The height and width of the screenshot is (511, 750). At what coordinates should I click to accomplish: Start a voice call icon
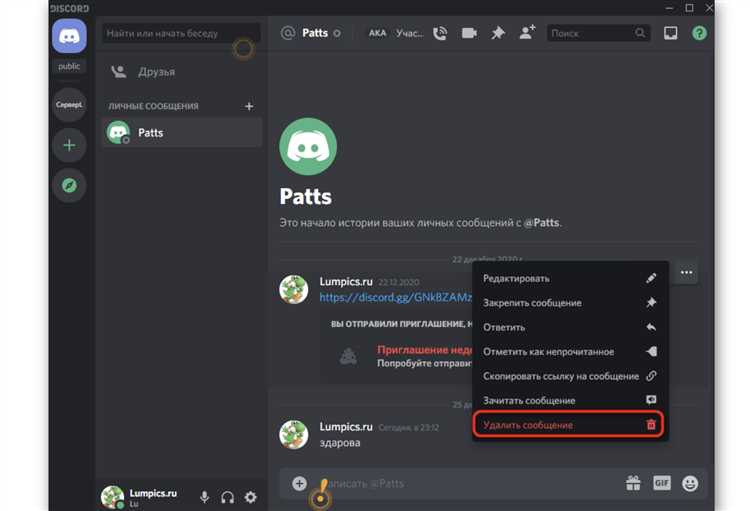(x=440, y=33)
